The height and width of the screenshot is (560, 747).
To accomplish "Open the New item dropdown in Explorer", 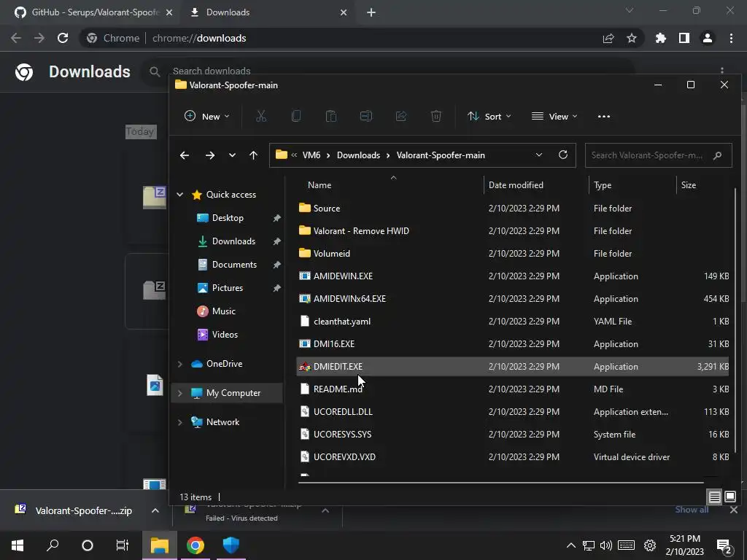I will (206, 116).
